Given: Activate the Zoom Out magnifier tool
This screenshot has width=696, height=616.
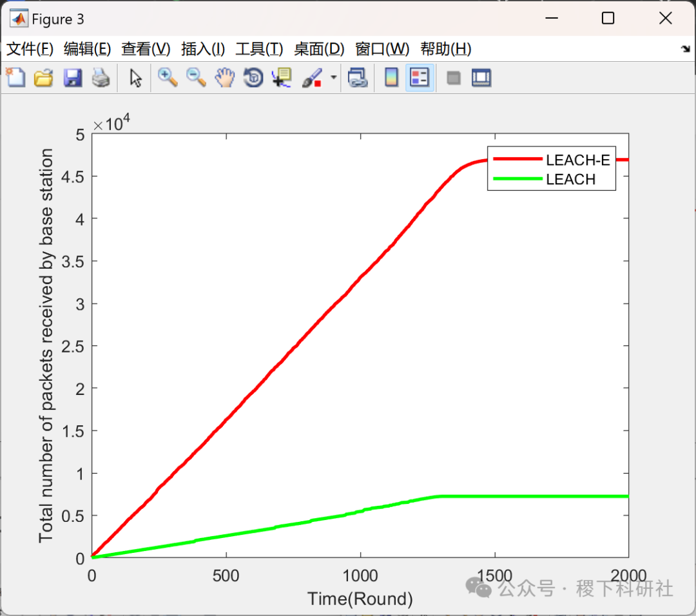Looking at the screenshot, I should 196,78.
